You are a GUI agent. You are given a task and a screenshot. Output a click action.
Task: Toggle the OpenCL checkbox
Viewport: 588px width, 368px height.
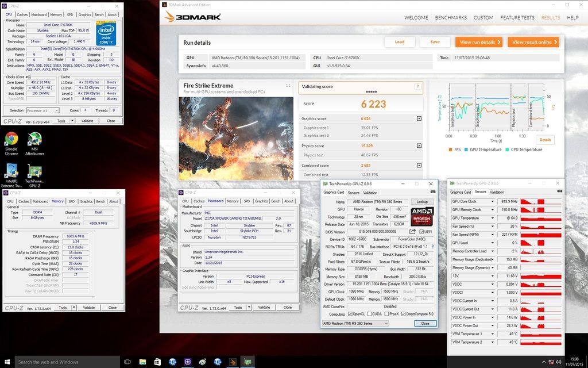pyautogui.click(x=350, y=314)
